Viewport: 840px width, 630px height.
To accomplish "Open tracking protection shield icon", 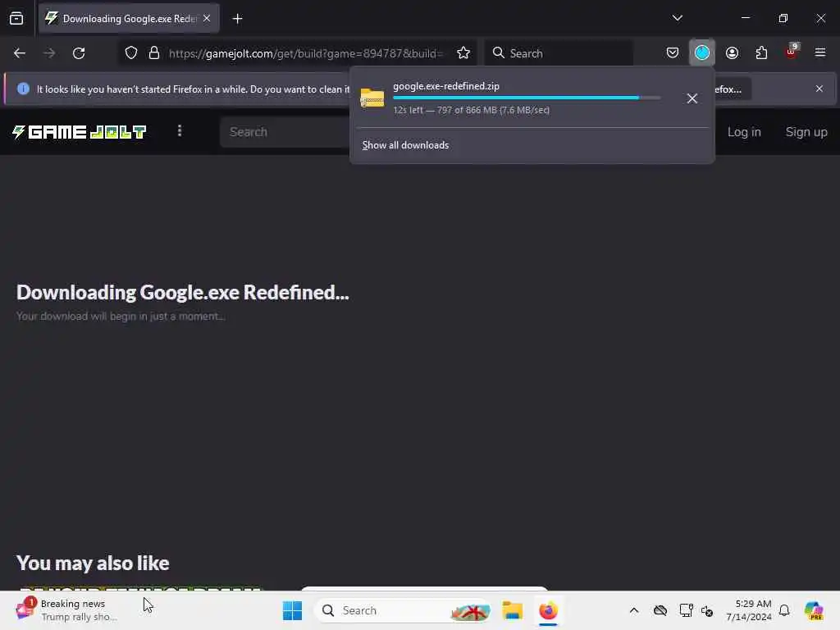I will pyautogui.click(x=131, y=53).
